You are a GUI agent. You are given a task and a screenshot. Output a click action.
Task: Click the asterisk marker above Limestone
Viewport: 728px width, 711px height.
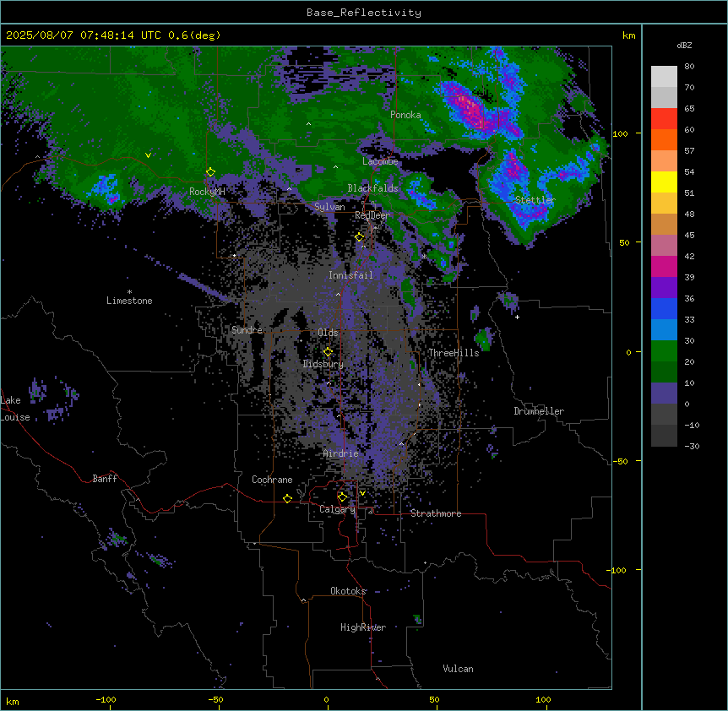pos(129,292)
